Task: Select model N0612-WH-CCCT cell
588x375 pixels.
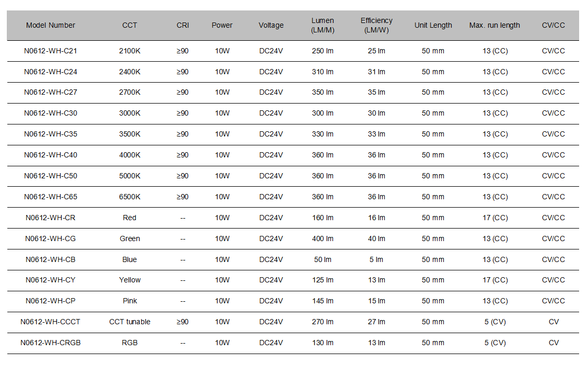Action: pyautogui.click(x=50, y=322)
